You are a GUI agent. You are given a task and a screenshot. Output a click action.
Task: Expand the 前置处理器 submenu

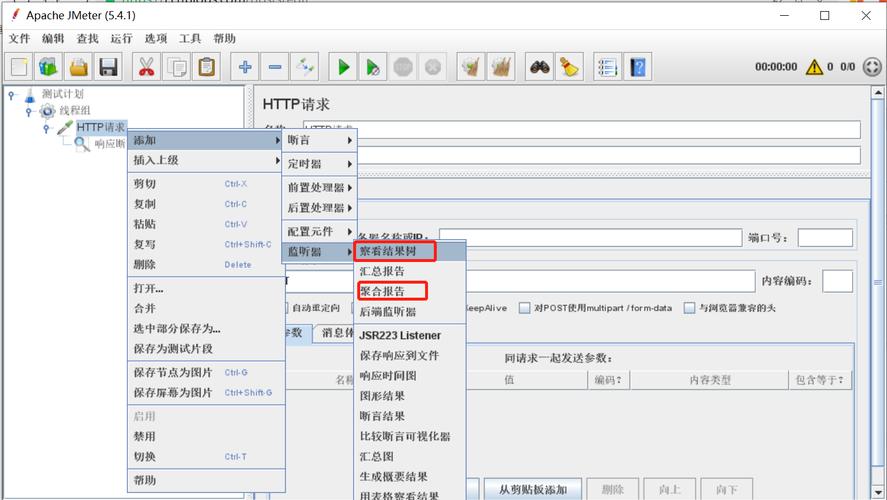(320, 188)
